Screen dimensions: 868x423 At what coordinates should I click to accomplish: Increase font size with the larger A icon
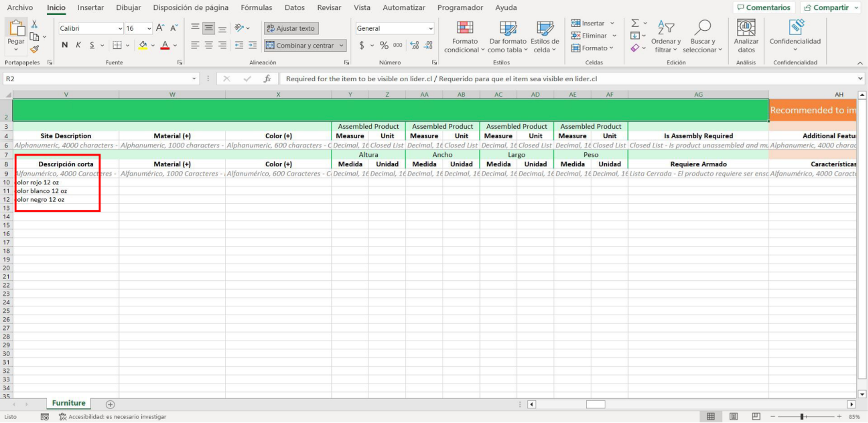[x=160, y=28]
